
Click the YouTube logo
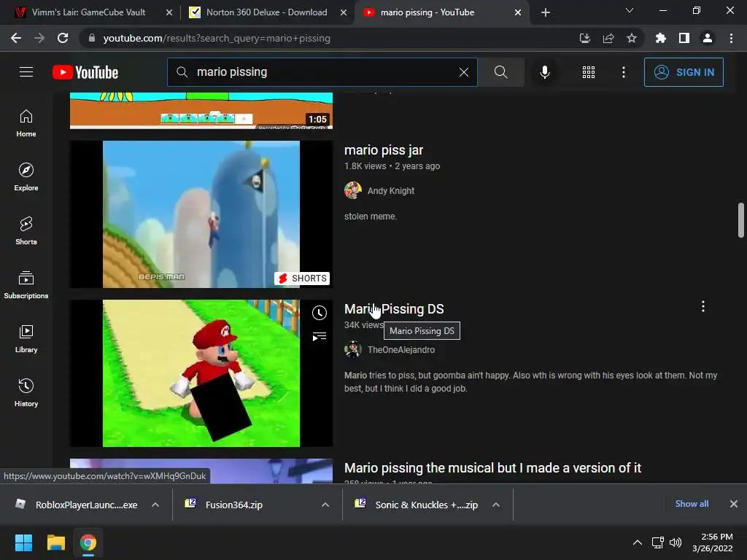click(x=85, y=72)
